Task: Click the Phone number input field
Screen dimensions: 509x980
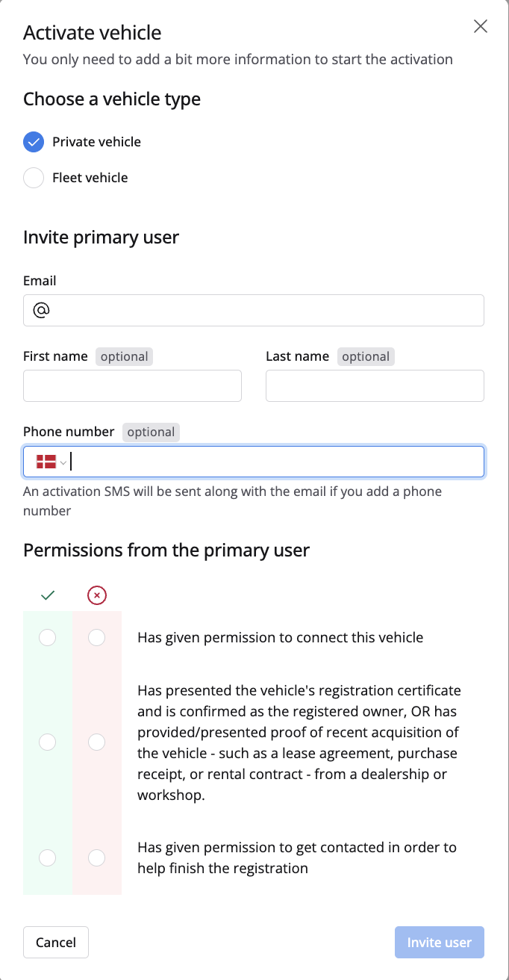Action: click(x=276, y=462)
